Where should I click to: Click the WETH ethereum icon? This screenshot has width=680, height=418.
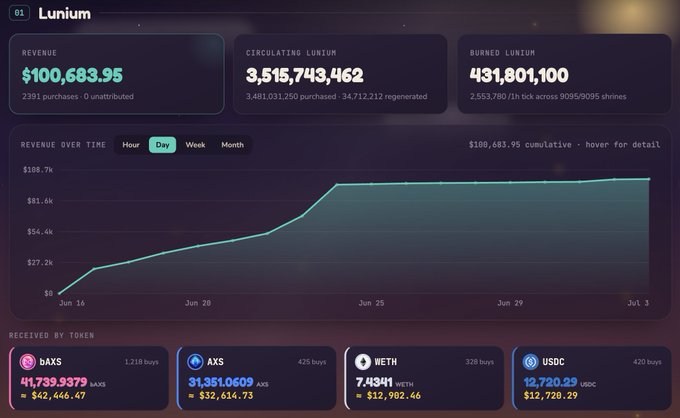point(363,361)
